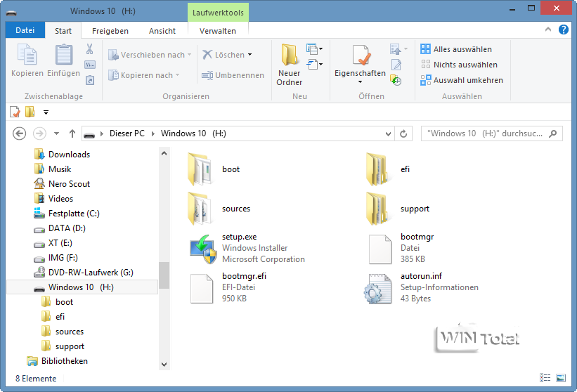Open the Kopieren nach dropdown
The image size is (577, 392).
point(144,75)
